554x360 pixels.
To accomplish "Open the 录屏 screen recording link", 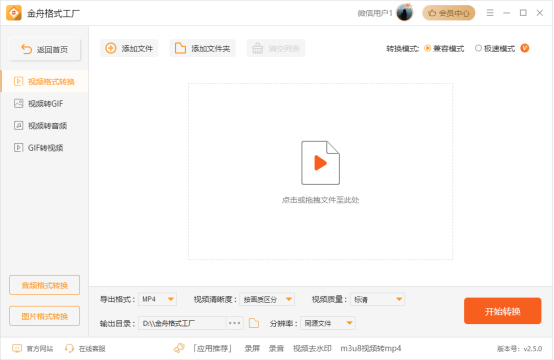I will pos(252,349).
